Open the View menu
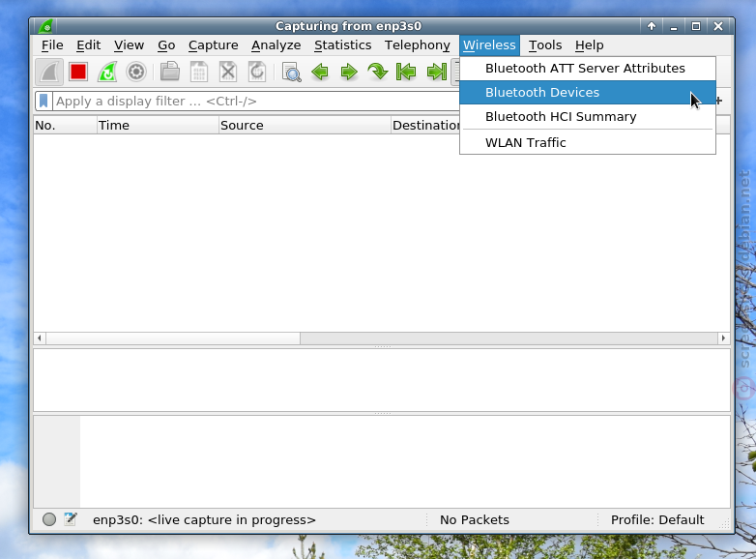Viewport: 756px width, 559px height. [129, 45]
